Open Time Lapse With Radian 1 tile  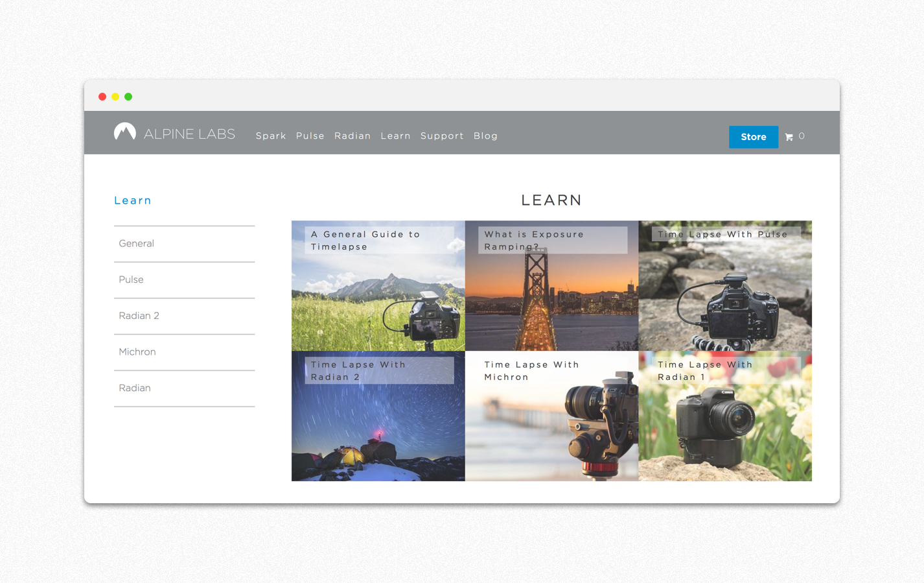725,416
